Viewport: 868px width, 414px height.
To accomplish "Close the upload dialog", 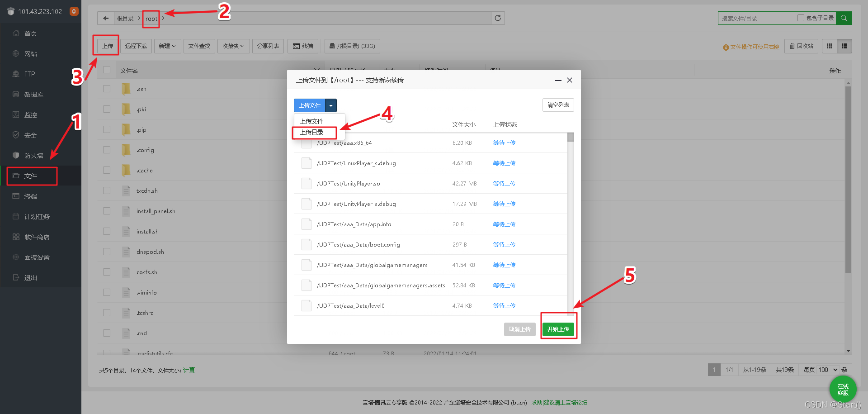I will [x=570, y=80].
